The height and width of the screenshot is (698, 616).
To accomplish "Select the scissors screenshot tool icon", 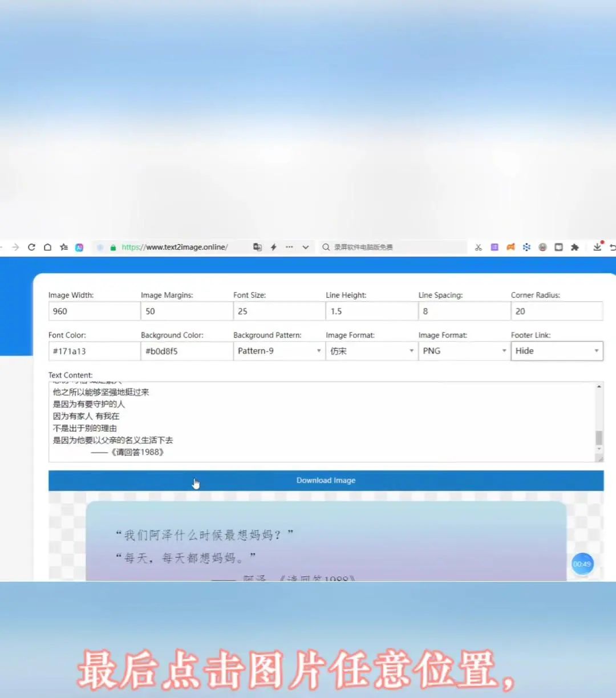I will coord(479,247).
